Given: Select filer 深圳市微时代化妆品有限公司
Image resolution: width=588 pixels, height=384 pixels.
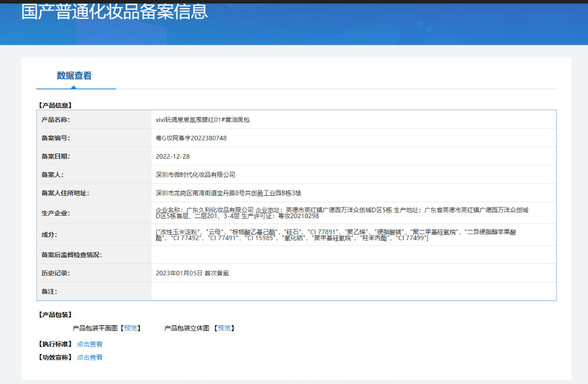Looking at the screenshot, I should [x=195, y=175].
